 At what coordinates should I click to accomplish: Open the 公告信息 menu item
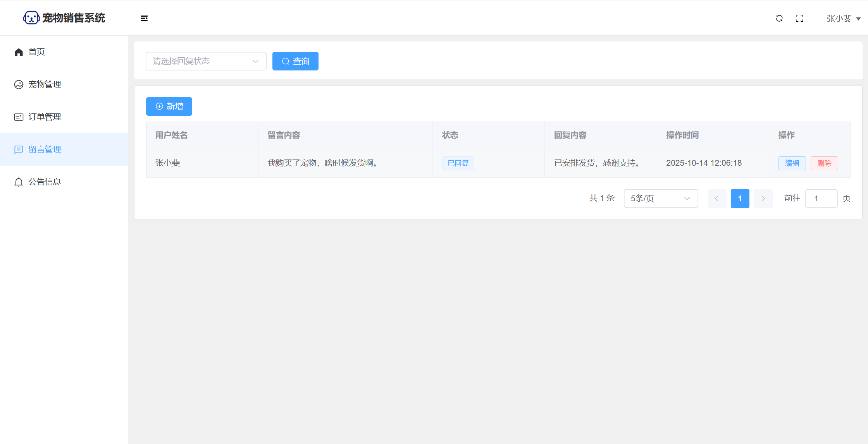(45, 182)
